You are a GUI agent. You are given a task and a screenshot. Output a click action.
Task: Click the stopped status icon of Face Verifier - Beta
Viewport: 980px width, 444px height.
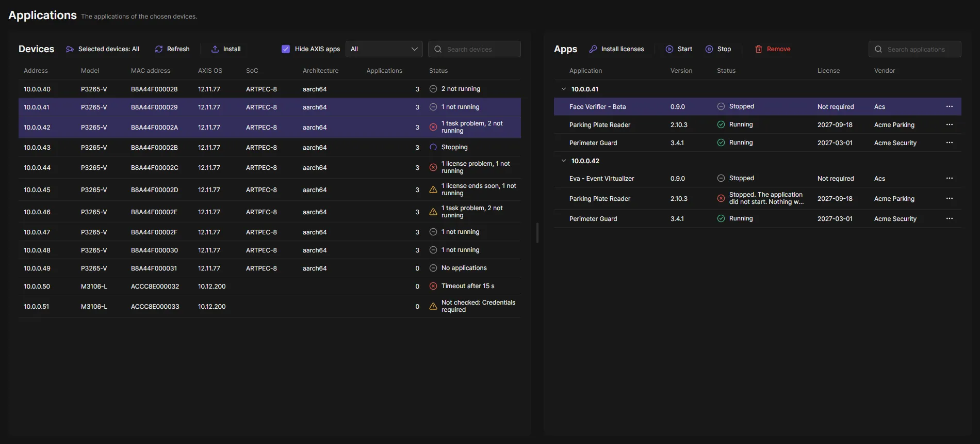coord(721,106)
